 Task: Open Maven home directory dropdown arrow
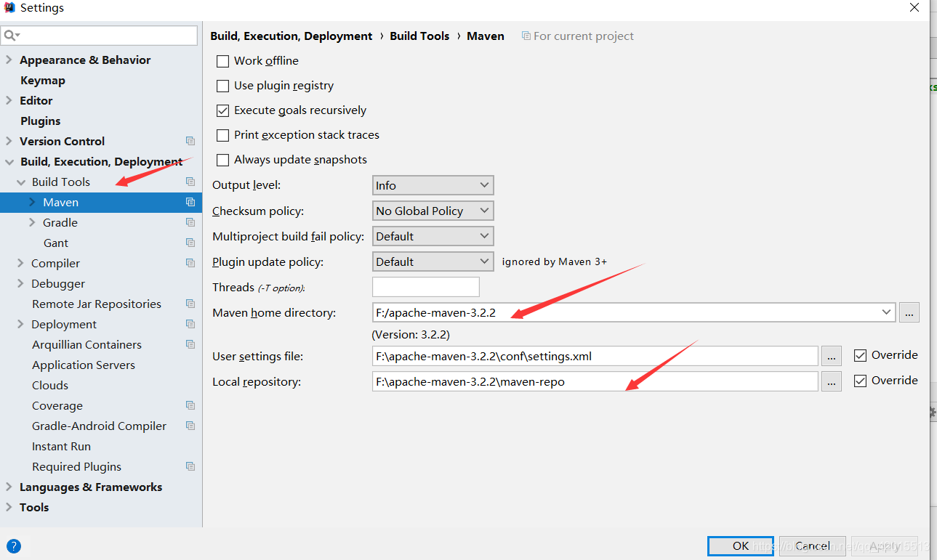886,312
